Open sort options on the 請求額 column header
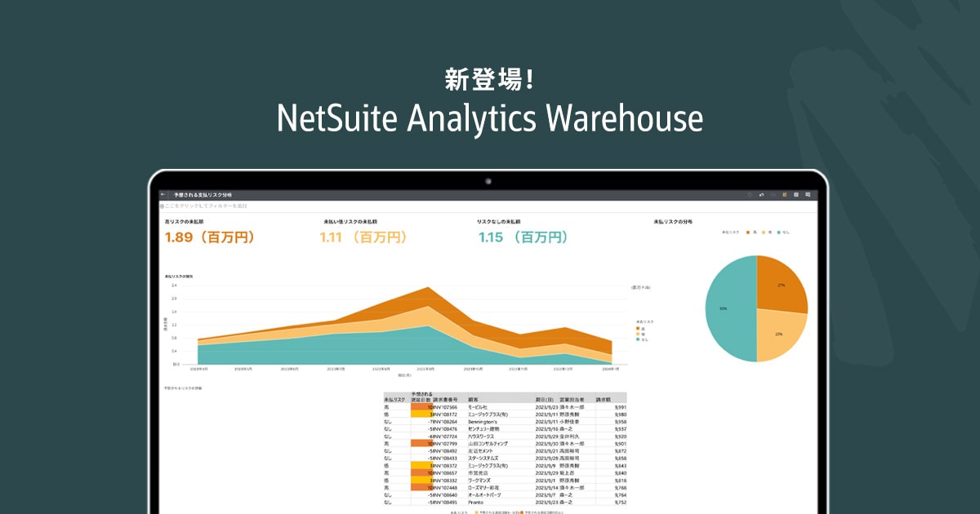Image resolution: width=980 pixels, height=514 pixels. tap(603, 400)
